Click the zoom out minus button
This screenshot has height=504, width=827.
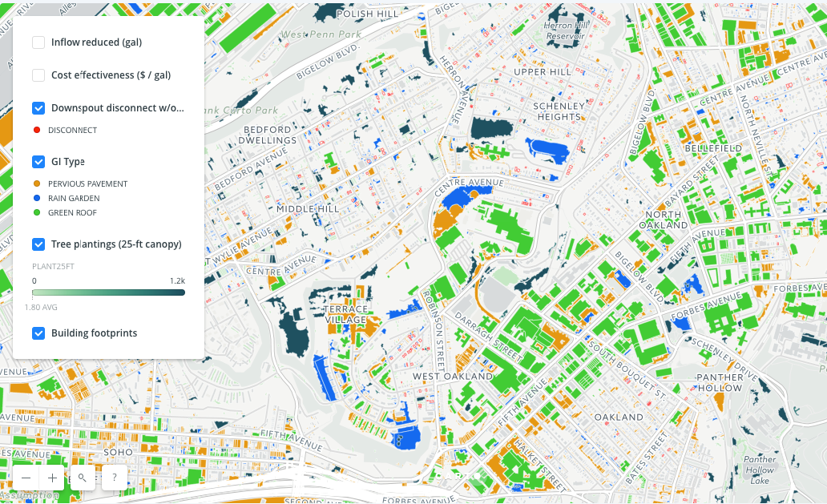(26, 478)
